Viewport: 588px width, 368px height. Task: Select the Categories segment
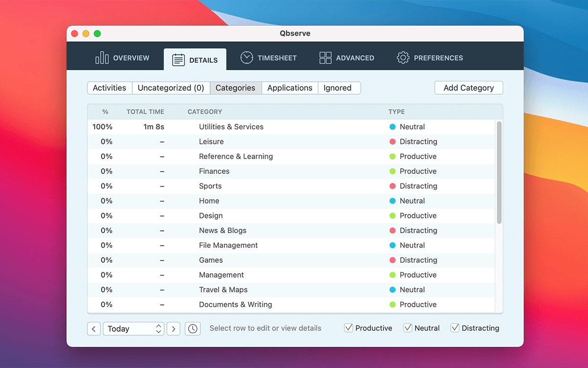pos(236,88)
